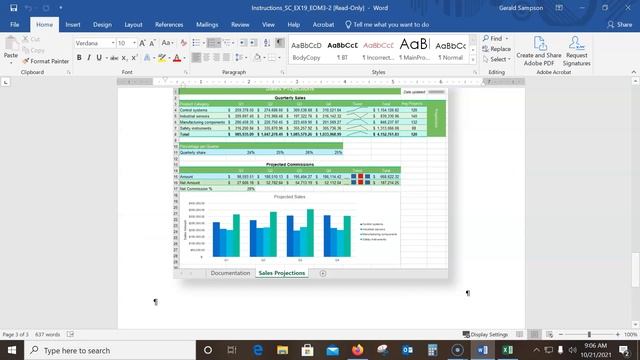Click the Text Effects glowing A icon
Image resolution: width=640 pixels, height=360 pixels.
[x=147, y=58]
